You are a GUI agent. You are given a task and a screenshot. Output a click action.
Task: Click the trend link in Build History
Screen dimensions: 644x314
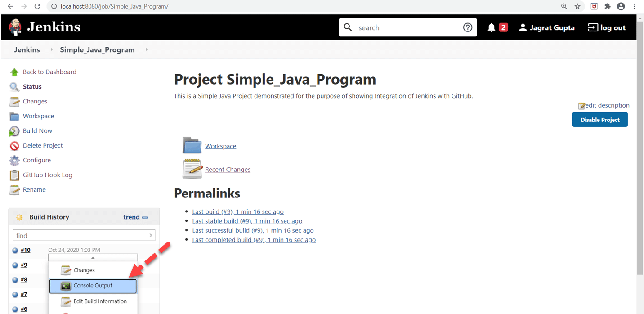click(x=131, y=217)
